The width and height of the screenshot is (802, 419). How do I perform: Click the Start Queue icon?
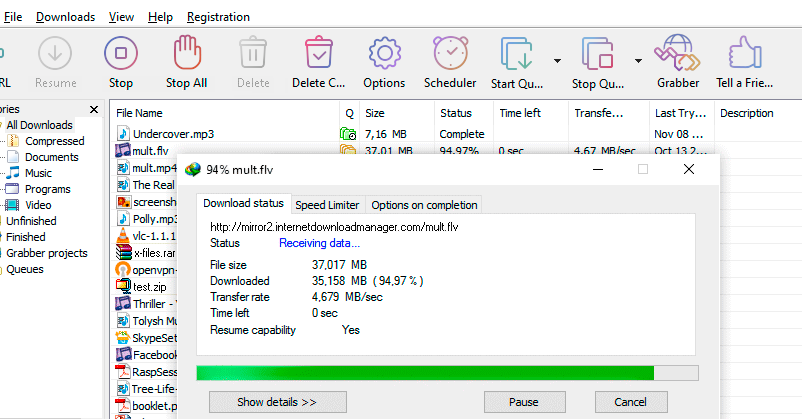pyautogui.click(x=517, y=52)
